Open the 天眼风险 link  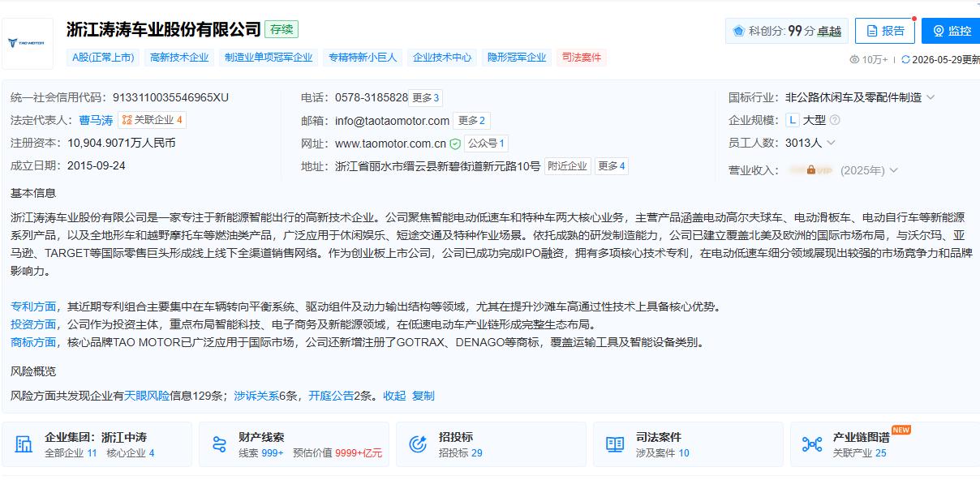click(147, 396)
